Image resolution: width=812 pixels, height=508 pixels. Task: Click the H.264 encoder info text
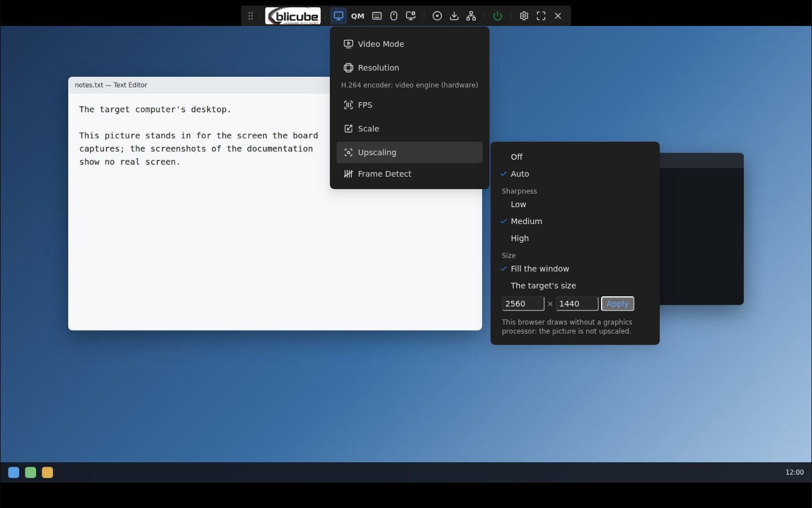pyautogui.click(x=409, y=85)
